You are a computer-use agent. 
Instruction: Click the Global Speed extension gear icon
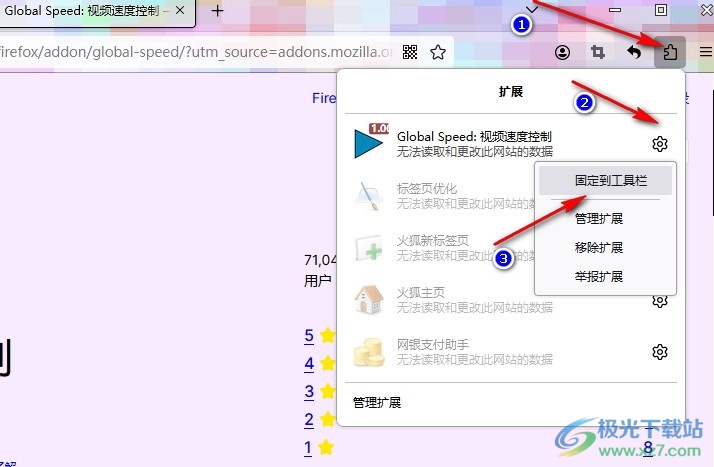659,144
